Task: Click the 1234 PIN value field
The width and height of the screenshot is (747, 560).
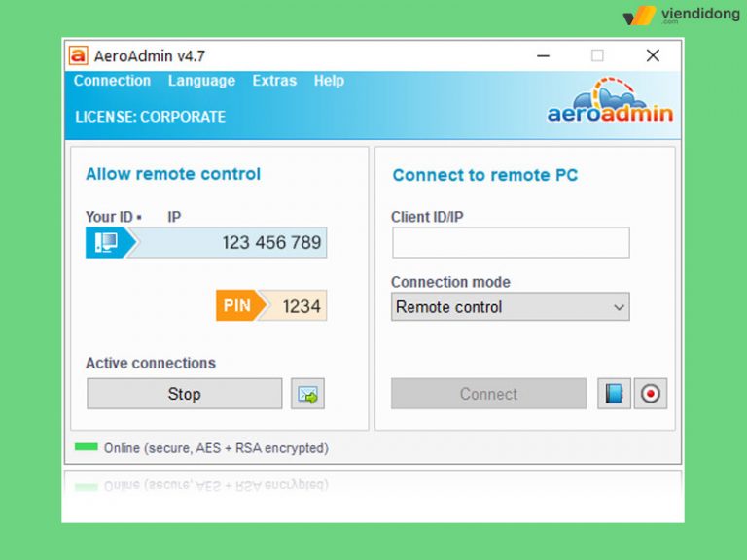Action: pos(301,305)
